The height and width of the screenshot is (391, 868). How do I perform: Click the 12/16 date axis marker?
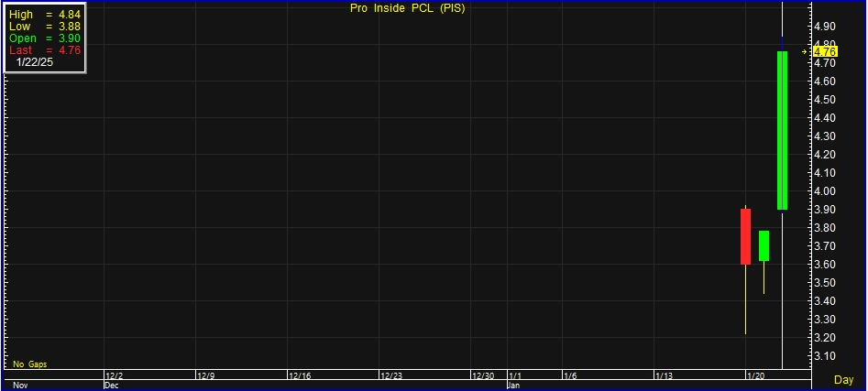tap(300, 375)
